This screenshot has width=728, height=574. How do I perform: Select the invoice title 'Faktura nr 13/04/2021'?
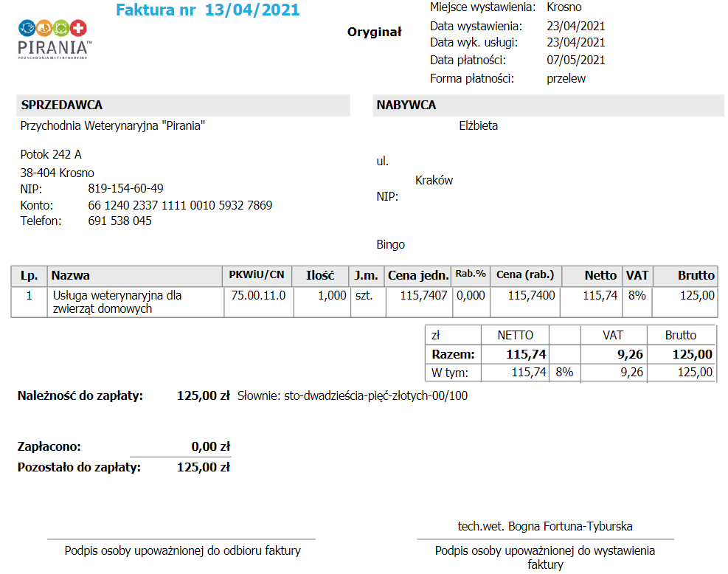(207, 10)
